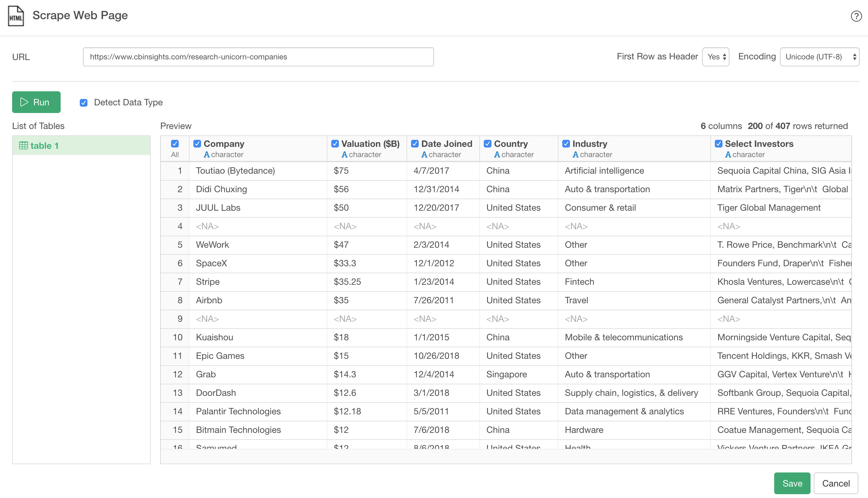Click the Valuation column character type icon
This screenshot has height=498, width=868.
[x=344, y=155]
